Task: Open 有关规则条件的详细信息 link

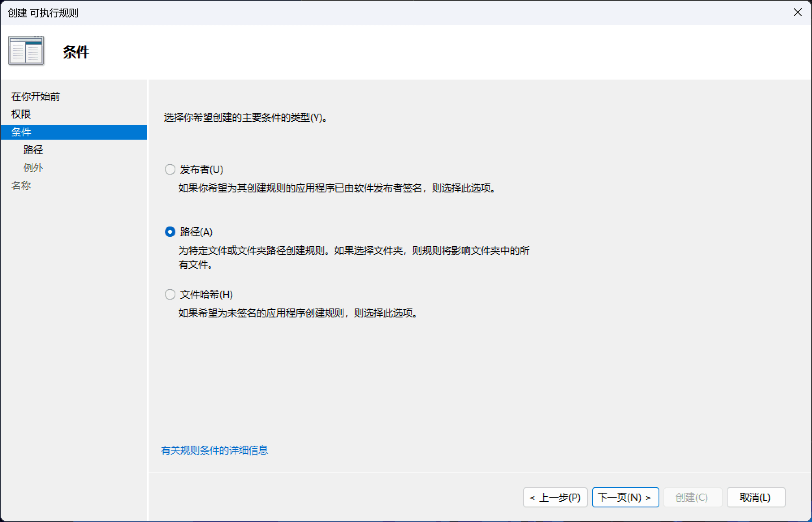Action: (214, 450)
